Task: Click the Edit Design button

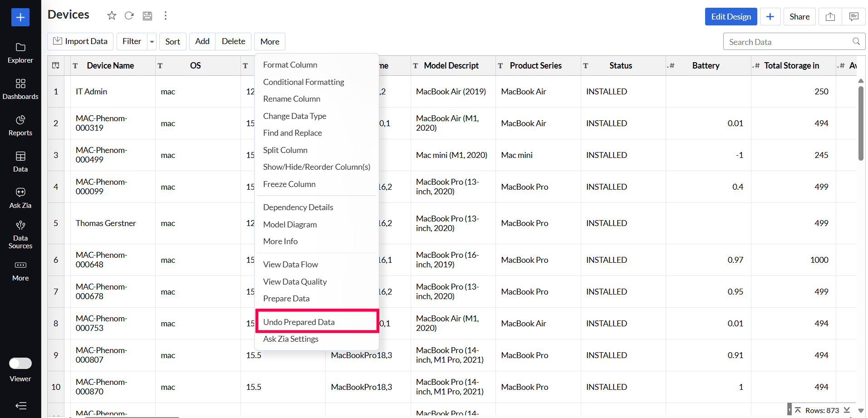Action: point(731,17)
